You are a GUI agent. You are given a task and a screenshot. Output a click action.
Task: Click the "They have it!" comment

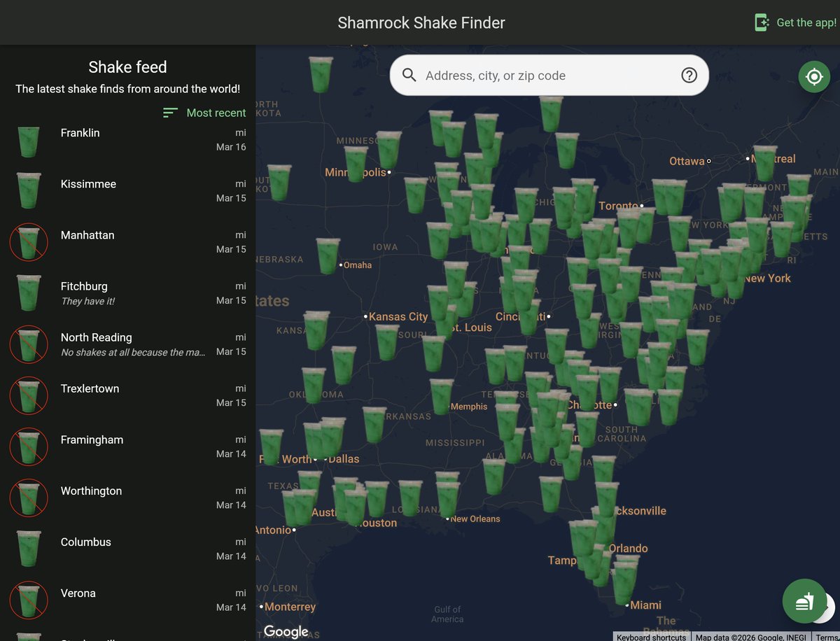click(87, 301)
